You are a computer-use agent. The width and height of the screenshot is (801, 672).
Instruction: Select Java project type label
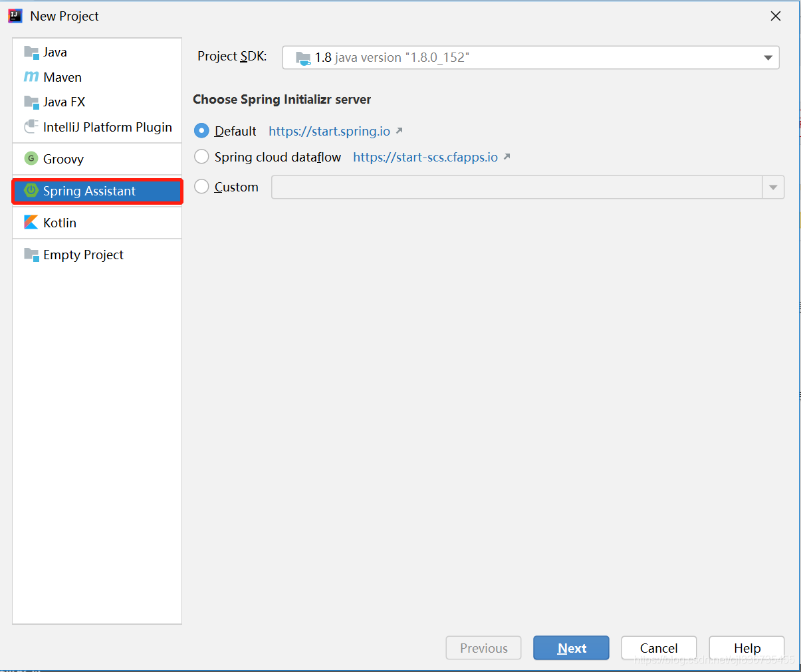[55, 53]
